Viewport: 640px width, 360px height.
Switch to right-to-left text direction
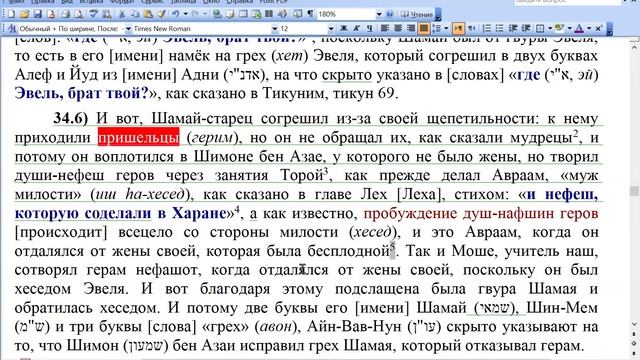click(471, 28)
